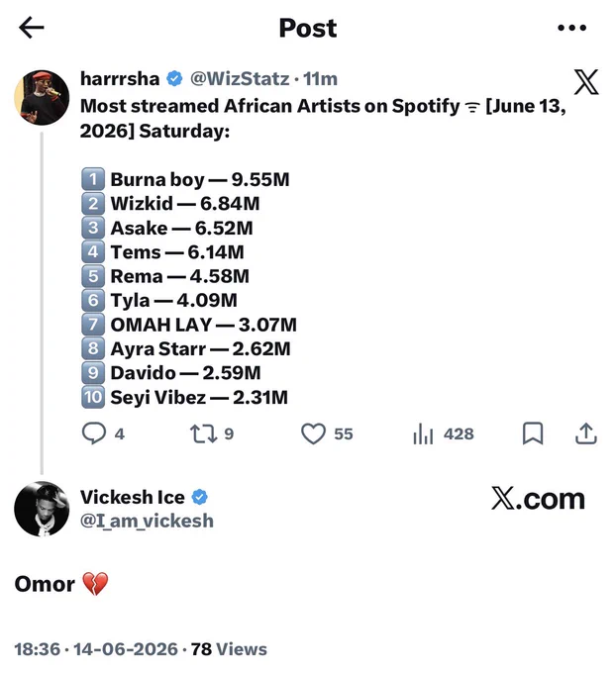The height and width of the screenshot is (673, 616).
Task: Open the @WizStatz handle link
Action: [240, 78]
